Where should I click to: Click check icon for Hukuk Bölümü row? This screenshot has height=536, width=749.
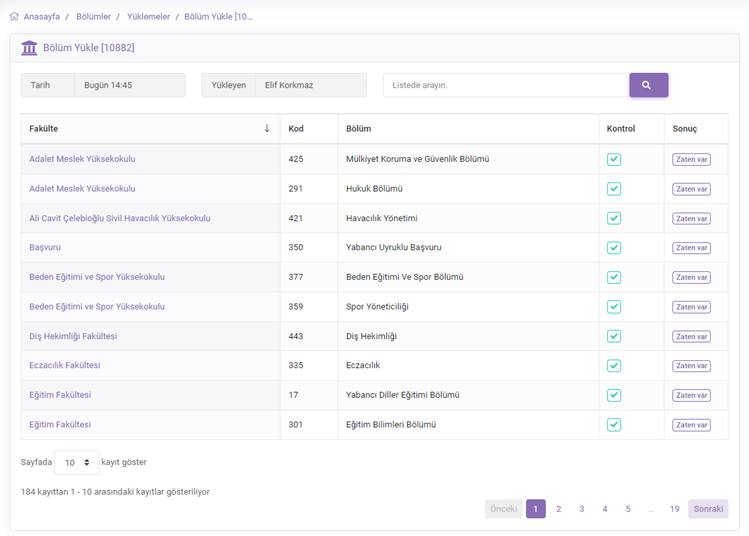click(x=614, y=189)
